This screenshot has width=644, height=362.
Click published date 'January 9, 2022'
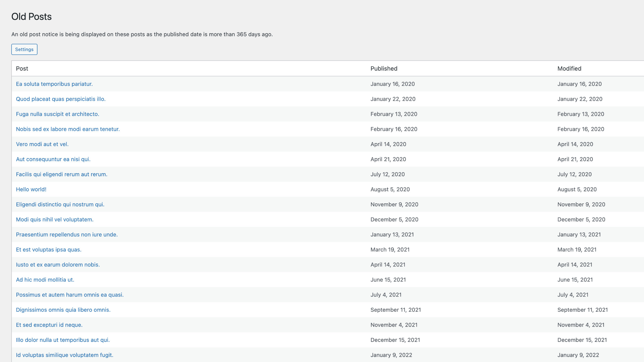pos(391,355)
